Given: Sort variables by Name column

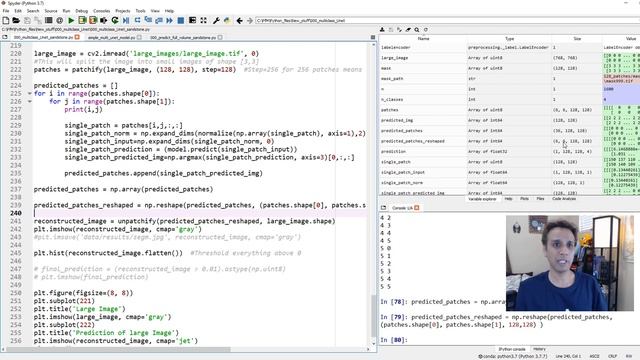Looking at the screenshot, I should pyautogui.click(x=423, y=38).
